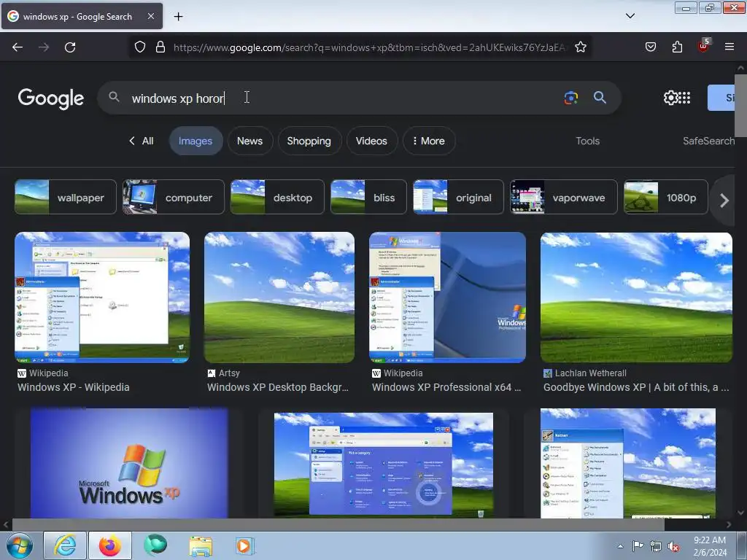This screenshot has width=747, height=560.
Task: Open the Firefox extensions puzzle icon
Action: coord(677,47)
